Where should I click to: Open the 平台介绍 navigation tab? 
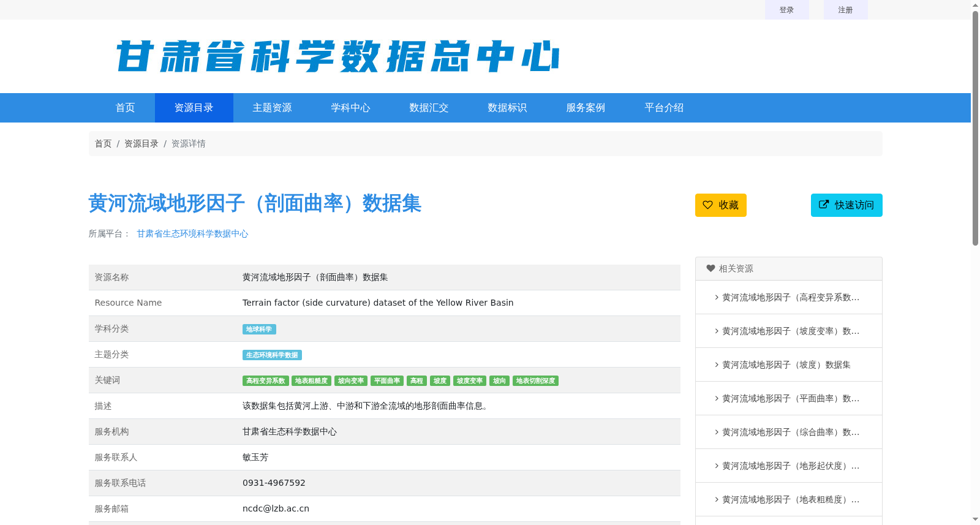tap(665, 108)
